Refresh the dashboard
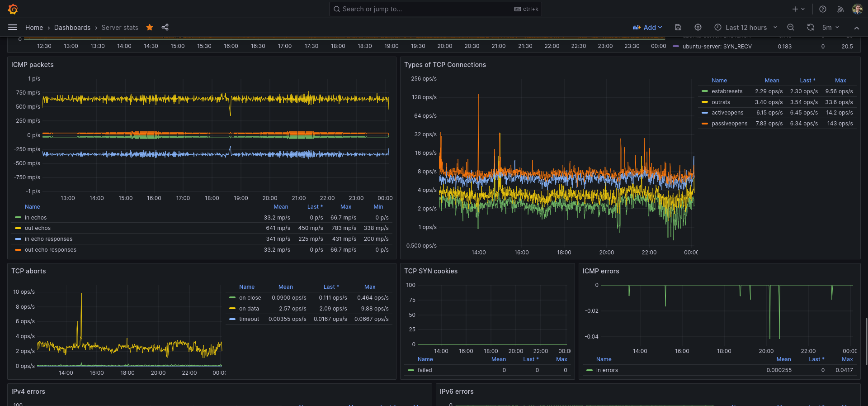The width and height of the screenshot is (868, 406). (811, 28)
